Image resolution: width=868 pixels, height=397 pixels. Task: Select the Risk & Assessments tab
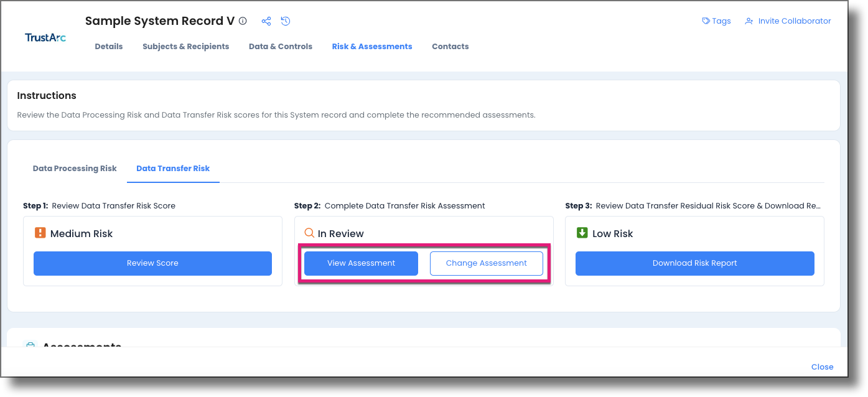click(372, 47)
